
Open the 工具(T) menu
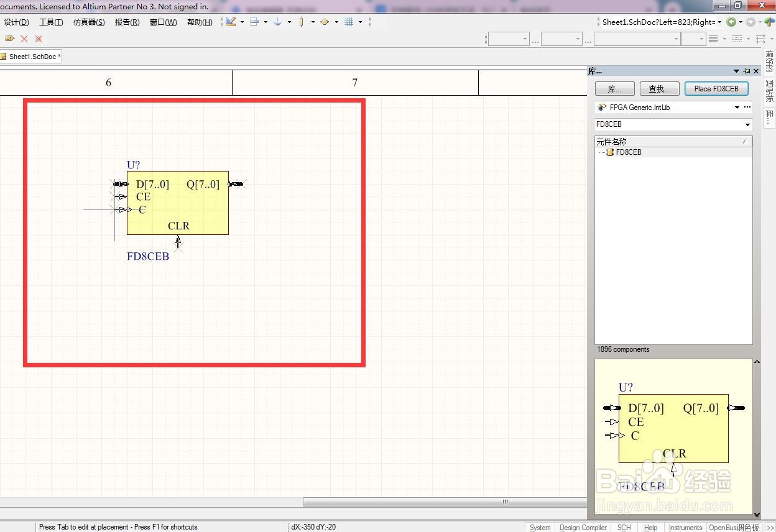pyautogui.click(x=51, y=22)
